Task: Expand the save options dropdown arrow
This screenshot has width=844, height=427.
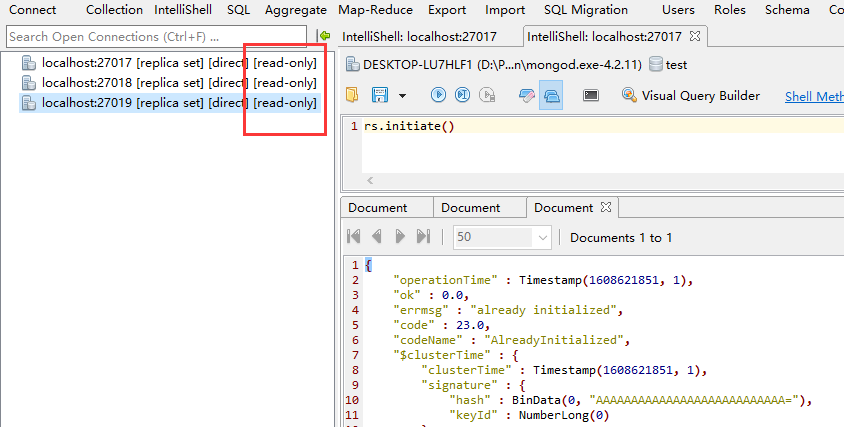Action: pos(402,96)
